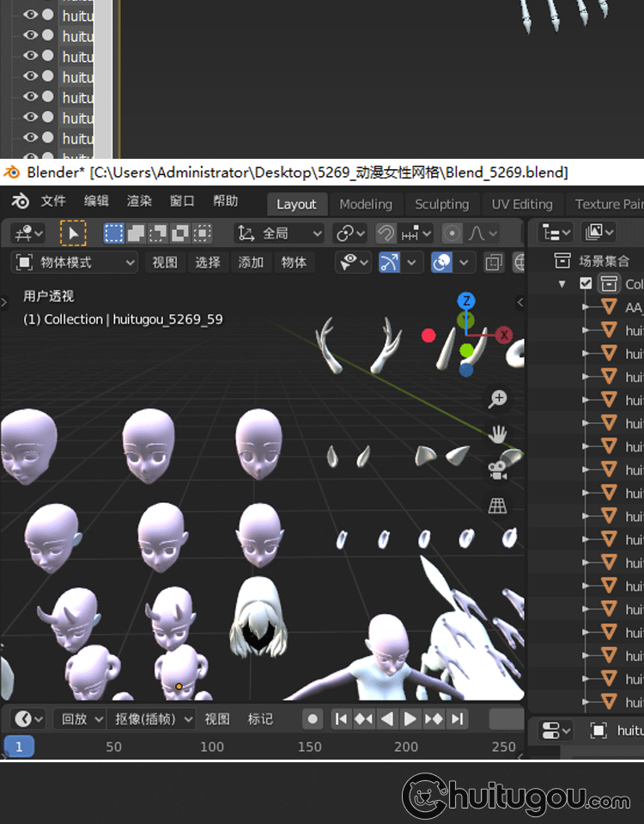
Task: Select the tweak cursor tool icon
Action: click(x=73, y=233)
